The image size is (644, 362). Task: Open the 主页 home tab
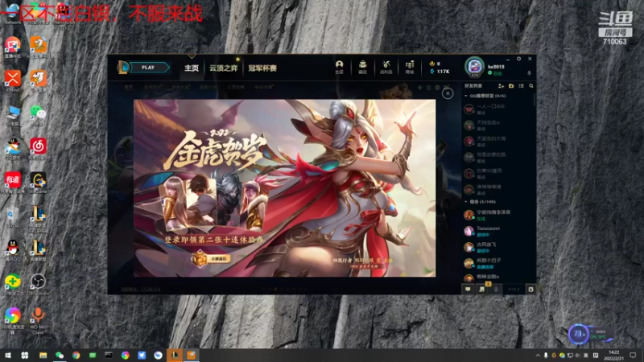[192, 68]
